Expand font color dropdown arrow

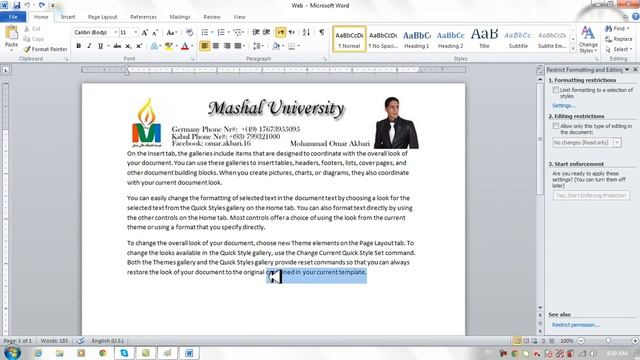click(x=192, y=46)
